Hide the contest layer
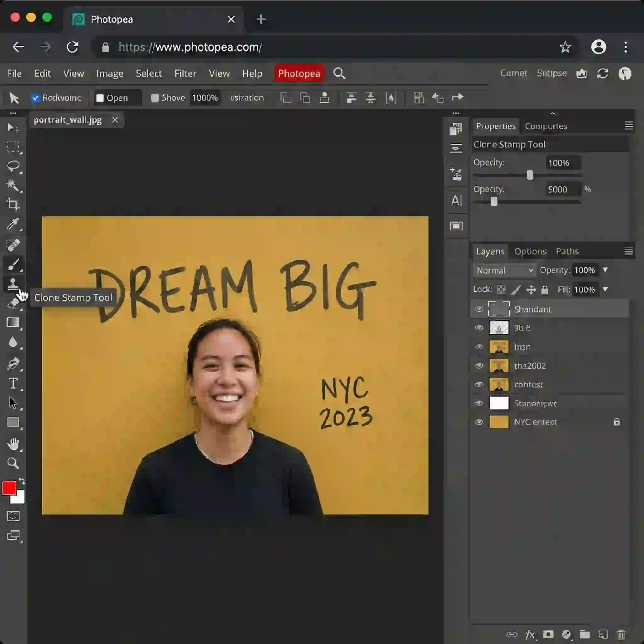 [479, 384]
